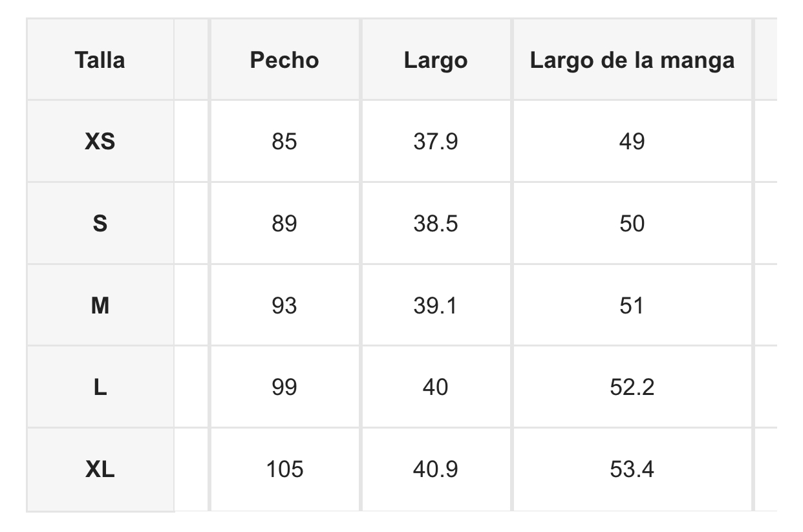Select the Largo value 37.9 cell
This screenshot has width=803, height=532.
point(436,141)
